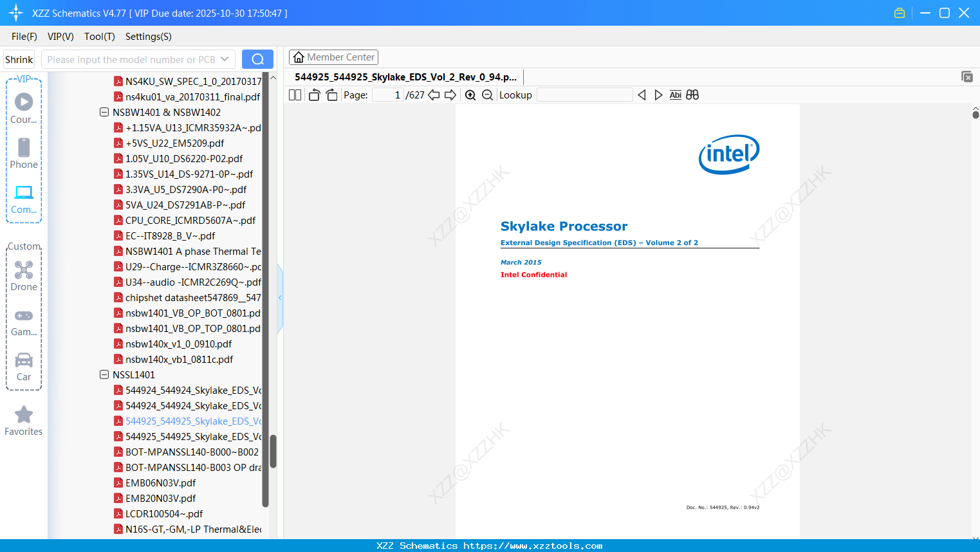Open the Drone category in sidebar

coord(24,275)
